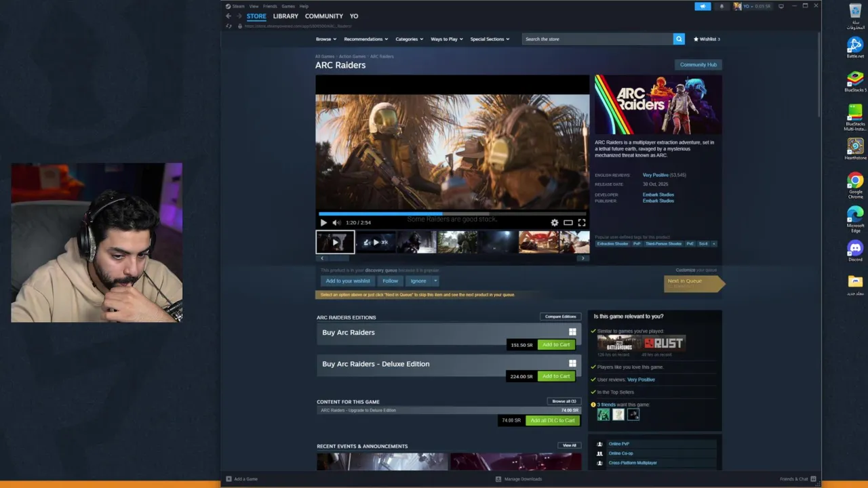868x488 pixels.
Task: Open Google Chrome desktop shortcut
Action: (x=855, y=185)
